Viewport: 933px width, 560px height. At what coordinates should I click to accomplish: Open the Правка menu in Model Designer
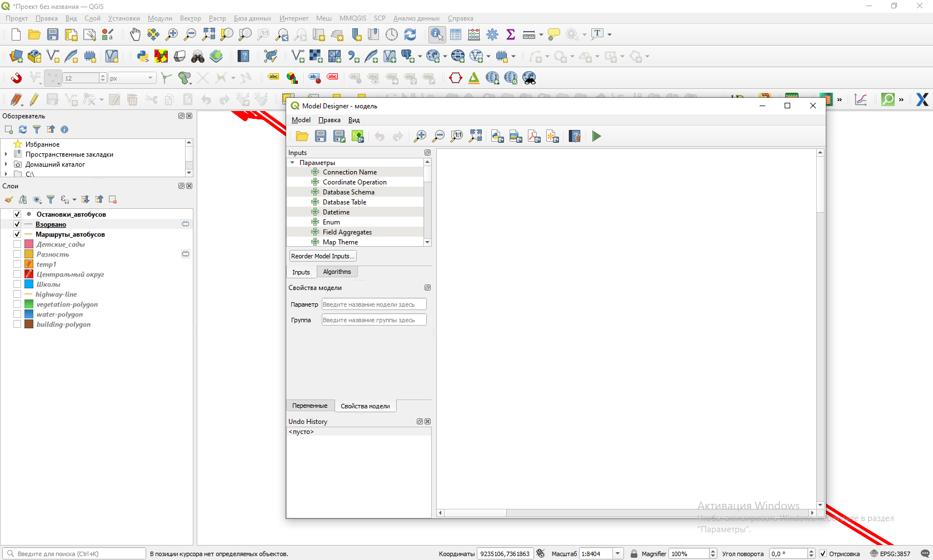coord(329,120)
